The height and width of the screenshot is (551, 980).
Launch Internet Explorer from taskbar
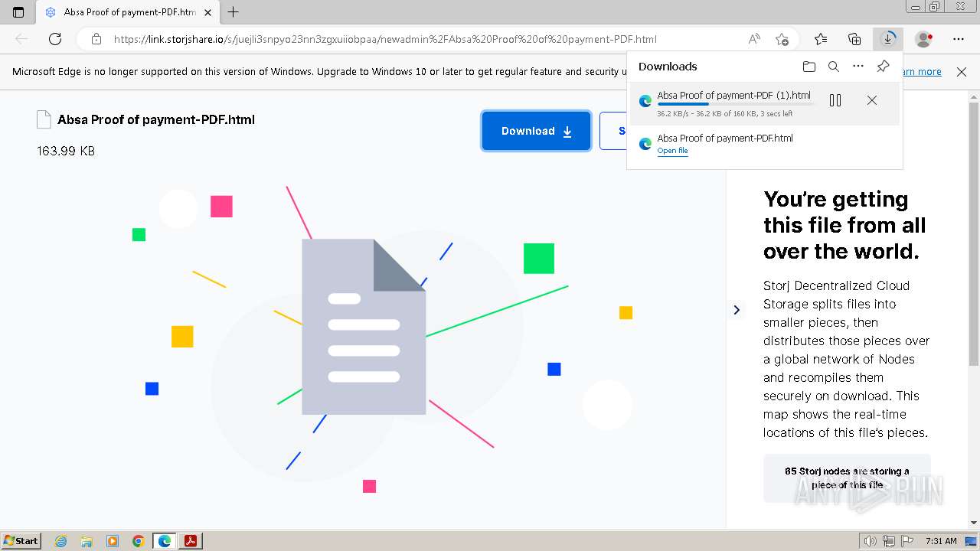click(x=61, y=541)
